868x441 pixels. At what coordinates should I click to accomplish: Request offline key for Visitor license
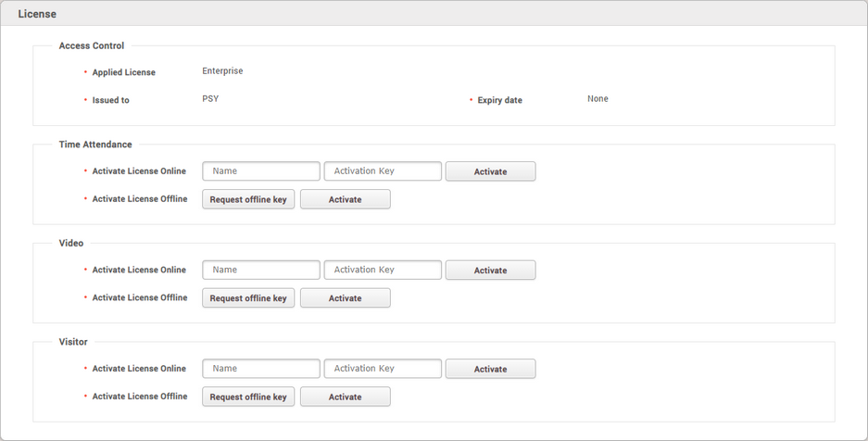point(248,397)
